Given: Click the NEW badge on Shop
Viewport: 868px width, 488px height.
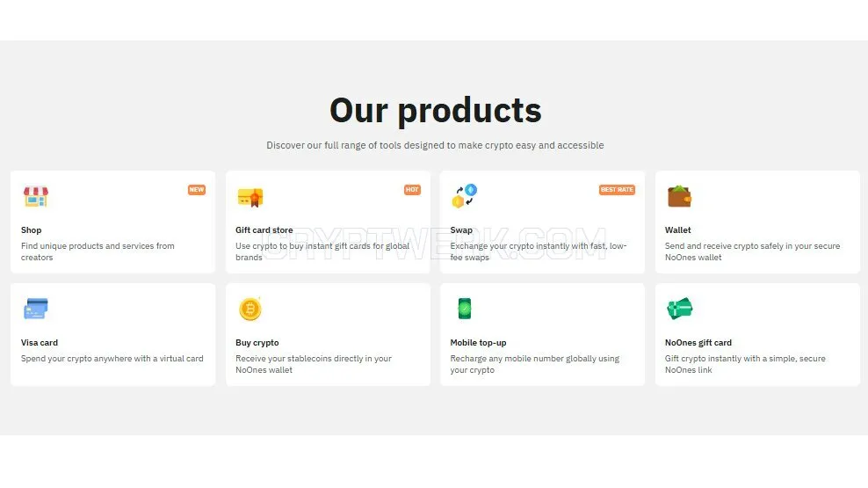Looking at the screenshot, I should coord(197,189).
